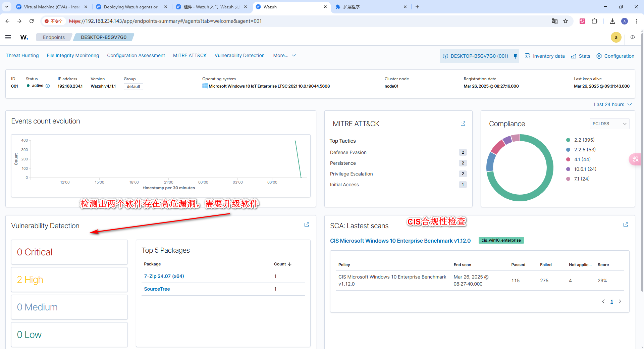The height and width of the screenshot is (349, 644).
Task: Toggle the 2.2 (395) legend swatch
Action: tap(568, 140)
